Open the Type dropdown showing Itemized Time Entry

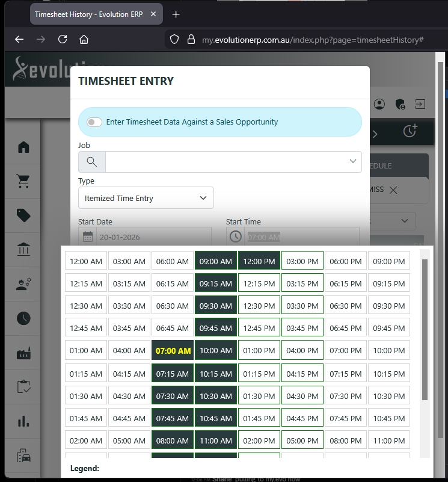pyautogui.click(x=146, y=198)
